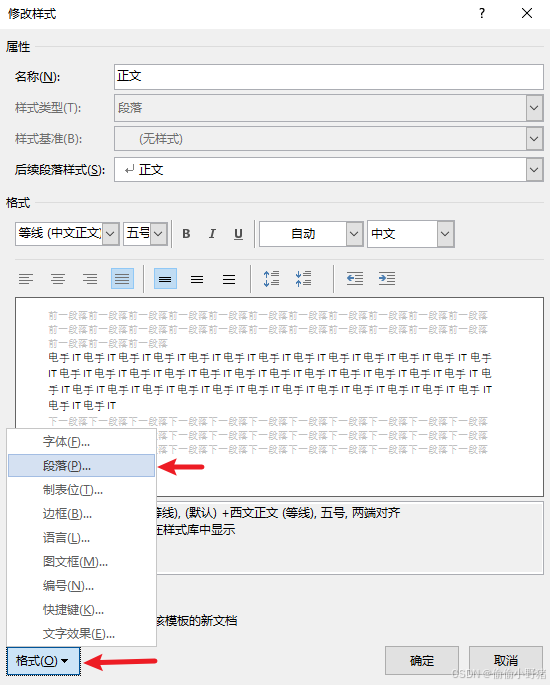Align paragraph text right
This screenshot has width=550, height=685.
click(x=90, y=279)
